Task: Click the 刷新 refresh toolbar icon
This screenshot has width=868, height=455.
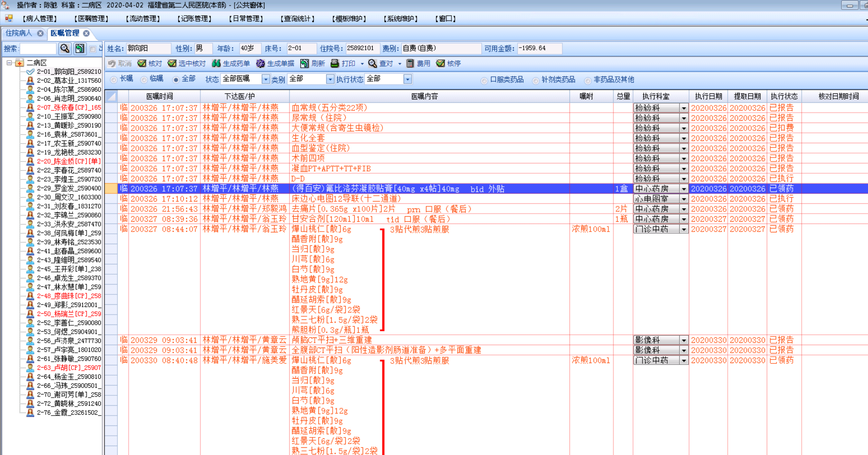Action: tap(304, 64)
